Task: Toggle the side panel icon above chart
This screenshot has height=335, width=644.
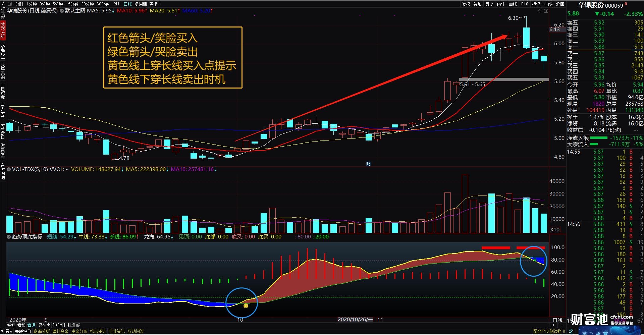Action: coord(546,11)
